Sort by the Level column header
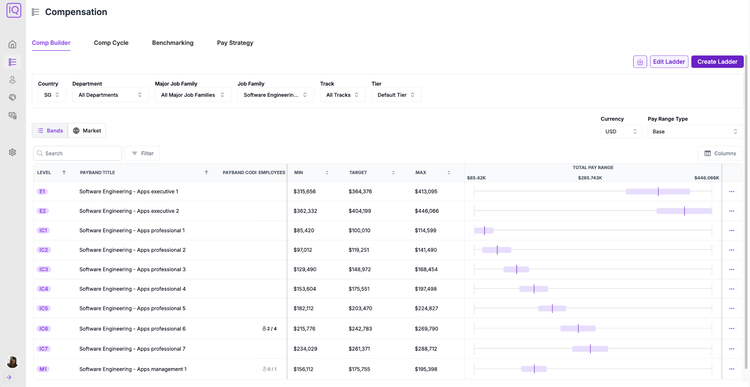The height and width of the screenshot is (387, 750). point(52,173)
